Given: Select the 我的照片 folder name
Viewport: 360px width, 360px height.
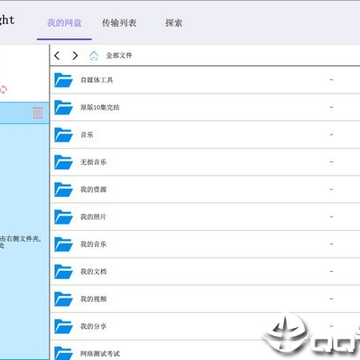Looking at the screenshot, I should 93,217.
